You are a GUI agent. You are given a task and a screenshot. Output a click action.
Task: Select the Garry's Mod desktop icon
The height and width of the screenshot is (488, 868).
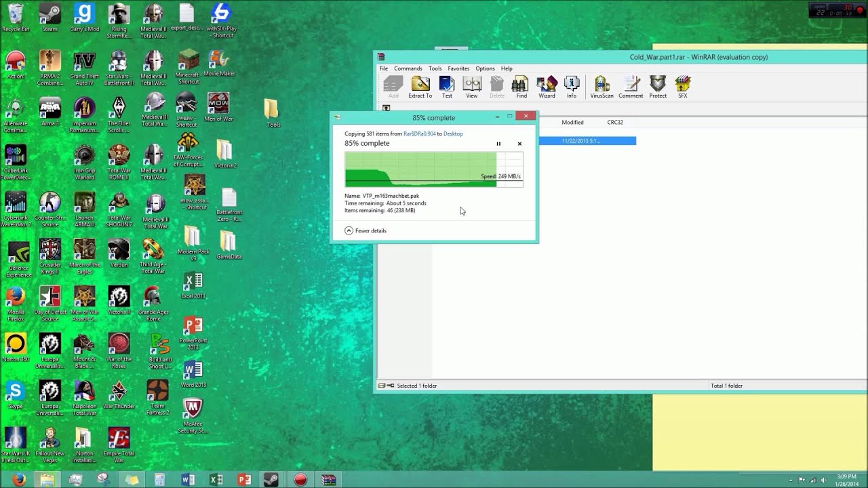pyautogui.click(x=84, y=18)
